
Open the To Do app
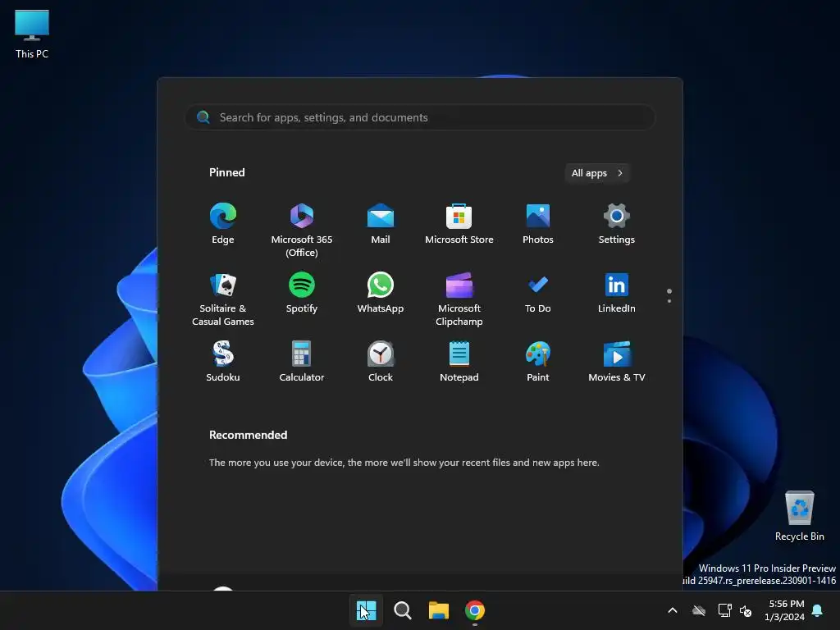pos(538,293)
